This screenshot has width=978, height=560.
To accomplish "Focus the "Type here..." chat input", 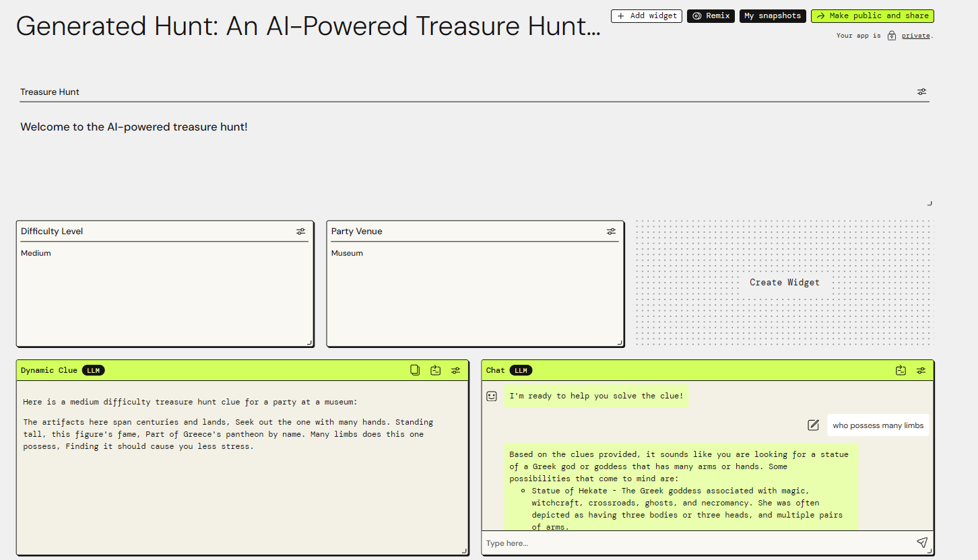I will [697, 543].
